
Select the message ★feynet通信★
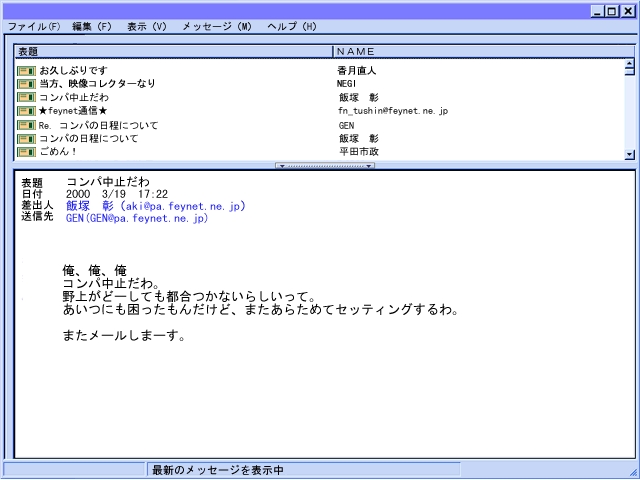click(x=73, y=111)
